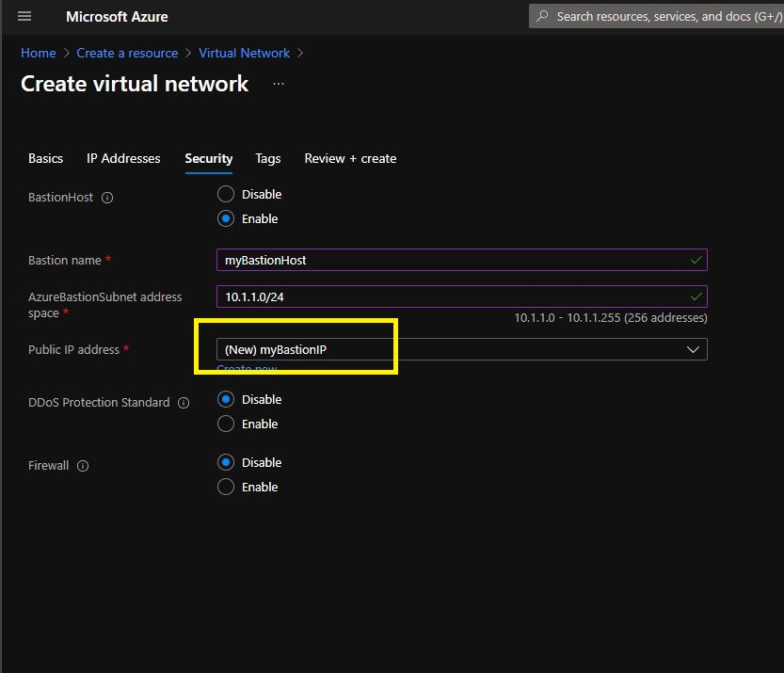
Task: Click the DDoS Protection Standard info icon
Action: (184, 403)
